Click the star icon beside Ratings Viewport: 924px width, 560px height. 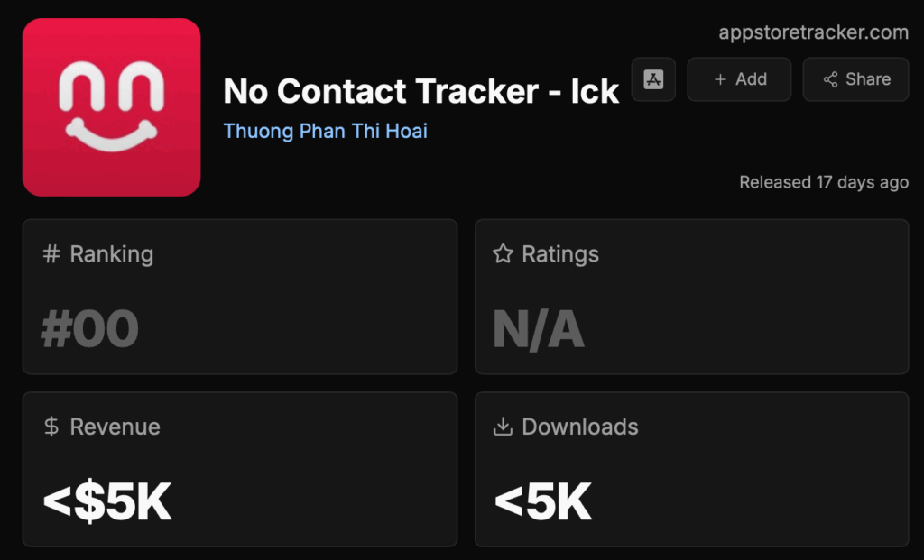503,254
